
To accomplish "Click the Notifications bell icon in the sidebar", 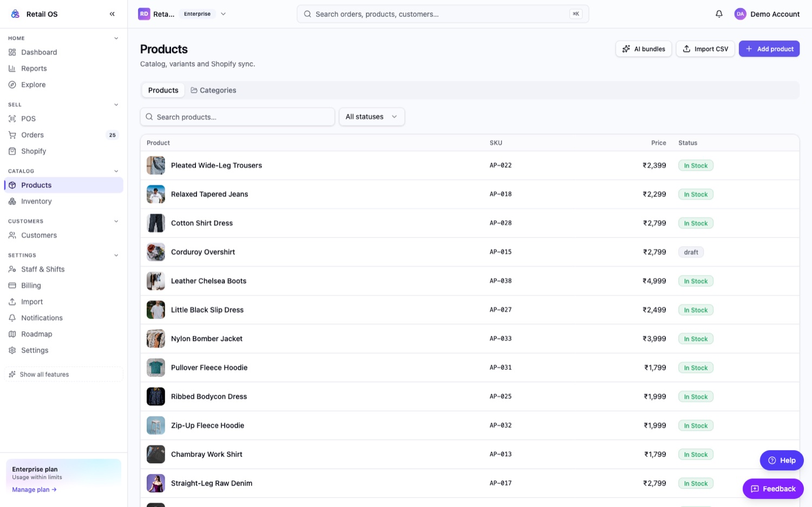I will (12, 318).
